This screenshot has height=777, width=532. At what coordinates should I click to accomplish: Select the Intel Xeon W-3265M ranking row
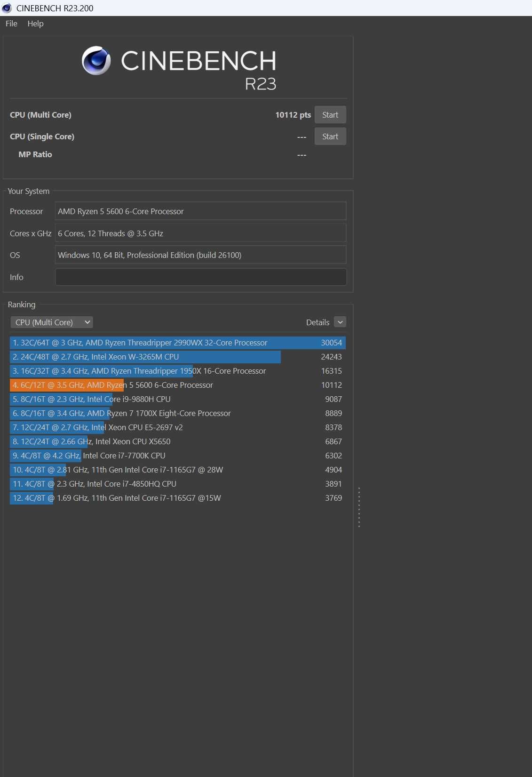click(x=178, y=357)
